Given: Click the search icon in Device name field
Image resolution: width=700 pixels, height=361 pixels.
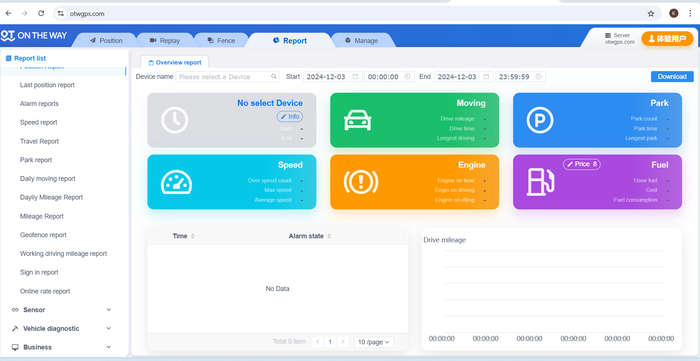Looking at the screenshot, I should (x=274, y=77).
